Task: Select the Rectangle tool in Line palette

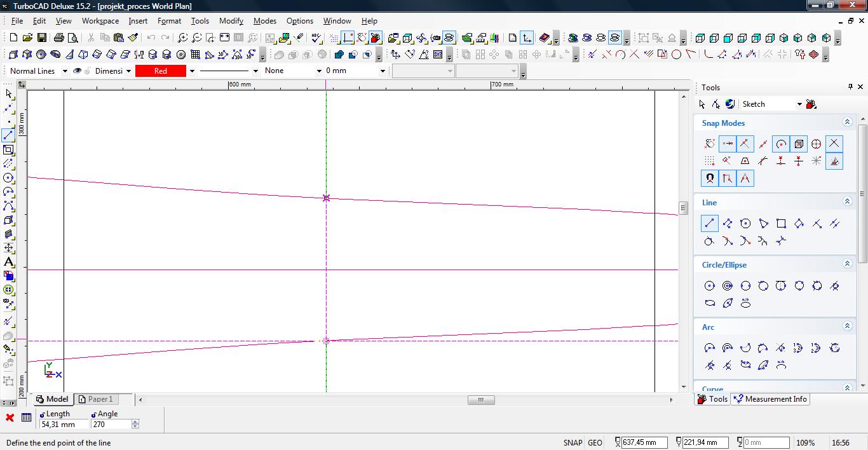Action: pyautogui.click(x=781, y=223)
